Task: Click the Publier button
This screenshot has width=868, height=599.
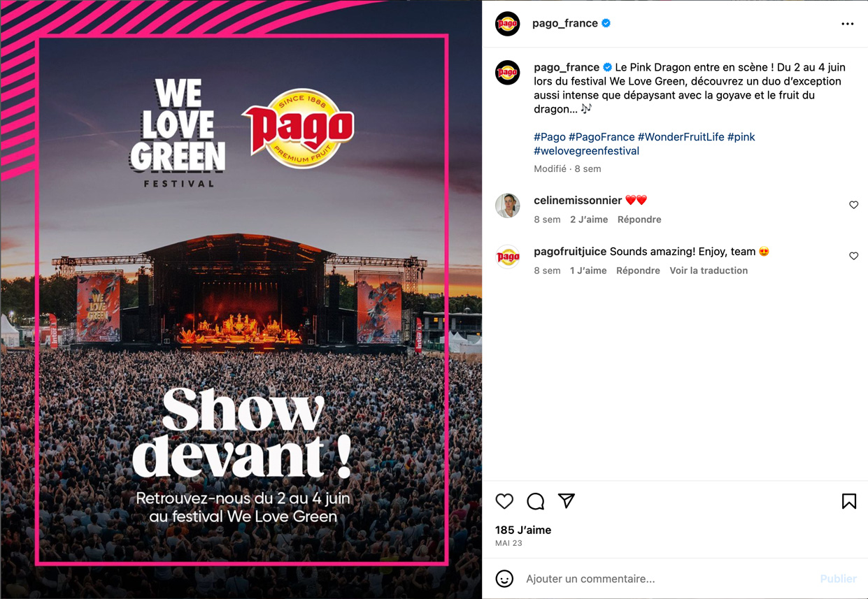Action: click(x=838, y=579)
